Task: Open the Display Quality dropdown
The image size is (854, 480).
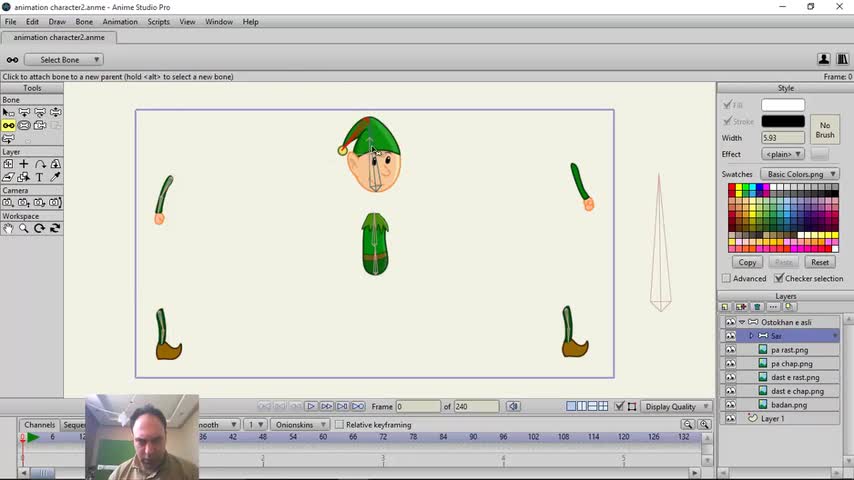Action: click(675, 406)
